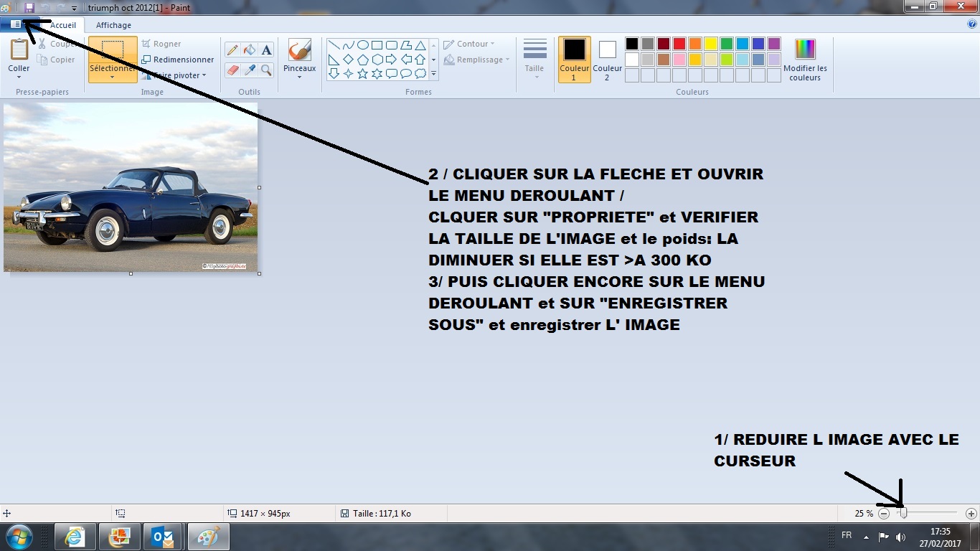Switch to the Affichage tab
Viewport: 980px width, 551px height.
click(113, 25)
